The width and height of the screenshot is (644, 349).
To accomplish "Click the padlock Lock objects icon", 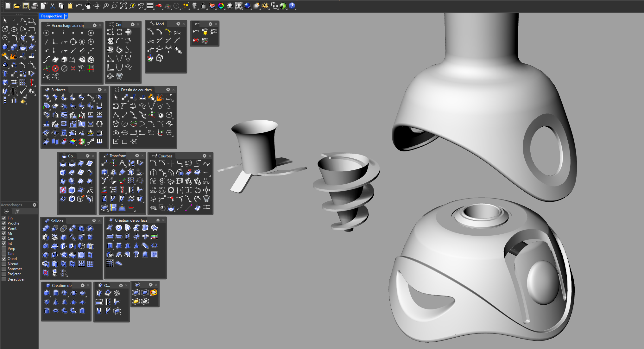I will coord(203,6).
